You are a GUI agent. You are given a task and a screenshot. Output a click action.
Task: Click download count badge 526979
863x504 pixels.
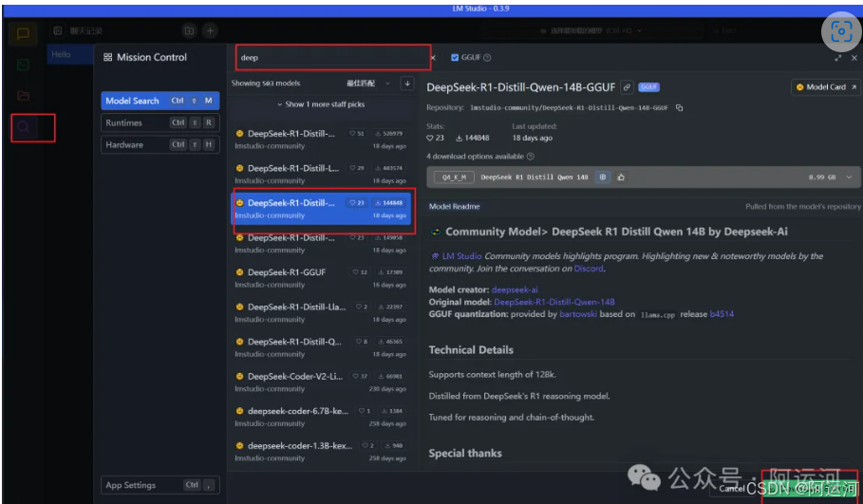tap(389, 133)
